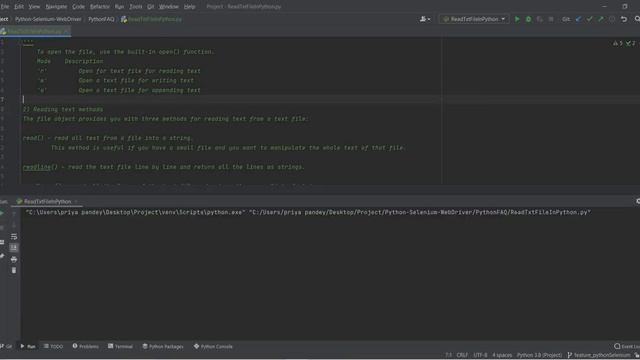
Task: Open the Run panel settings gear
Action: coord(638,201)
